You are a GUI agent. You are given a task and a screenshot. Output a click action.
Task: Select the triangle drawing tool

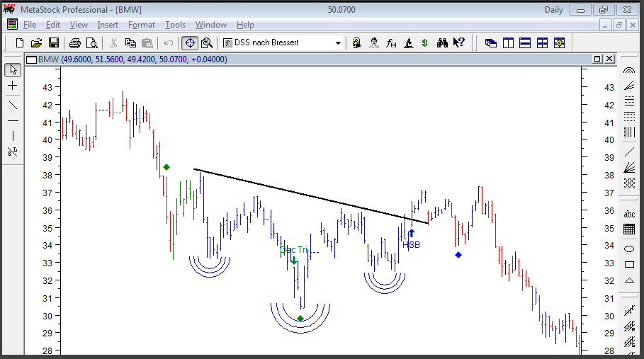tap(629, 280)
